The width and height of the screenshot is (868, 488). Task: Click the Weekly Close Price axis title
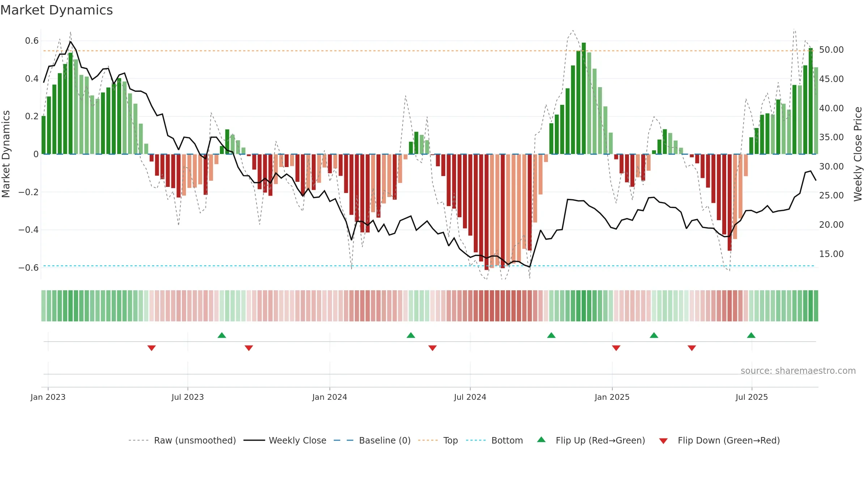tap(858, 154)
